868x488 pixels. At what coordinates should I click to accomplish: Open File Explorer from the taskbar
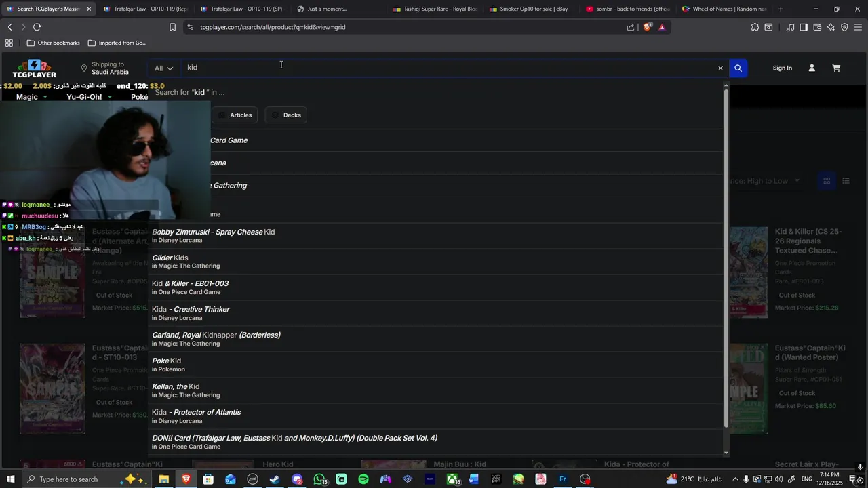pyautogui.click(x=163, y=479)
